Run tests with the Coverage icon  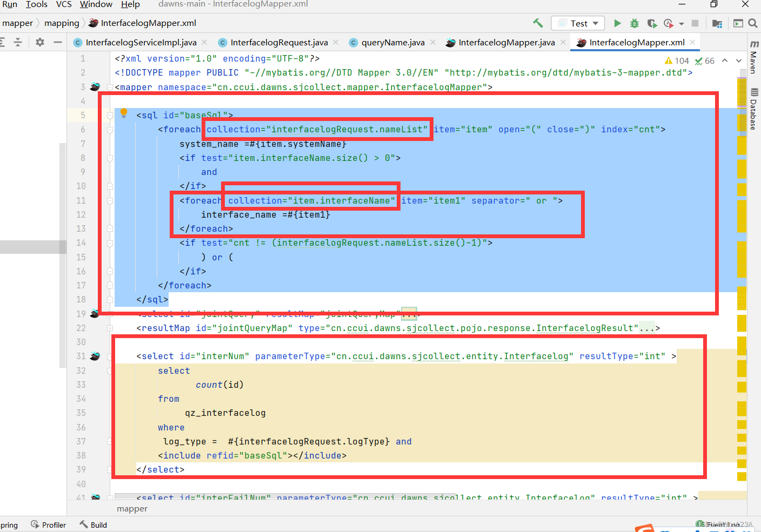coord(652,23)
